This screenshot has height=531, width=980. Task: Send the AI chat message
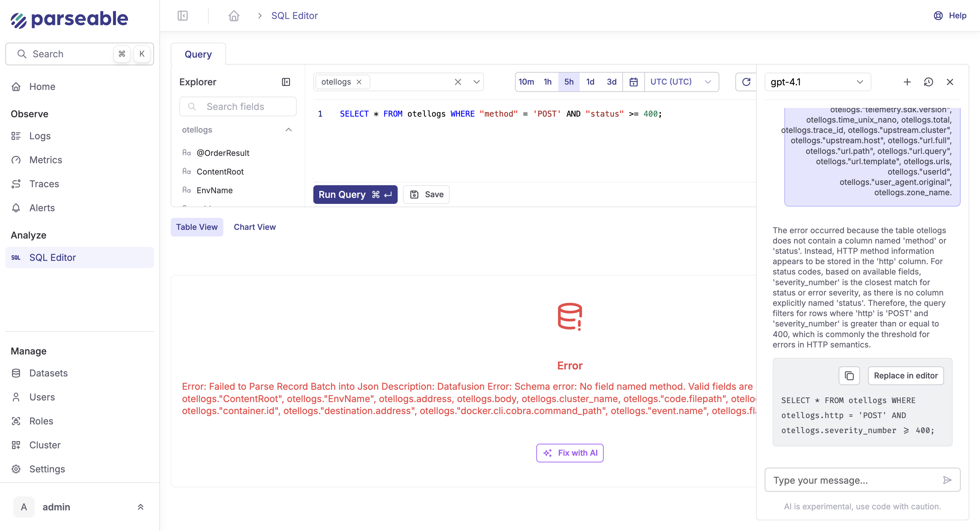947,480
